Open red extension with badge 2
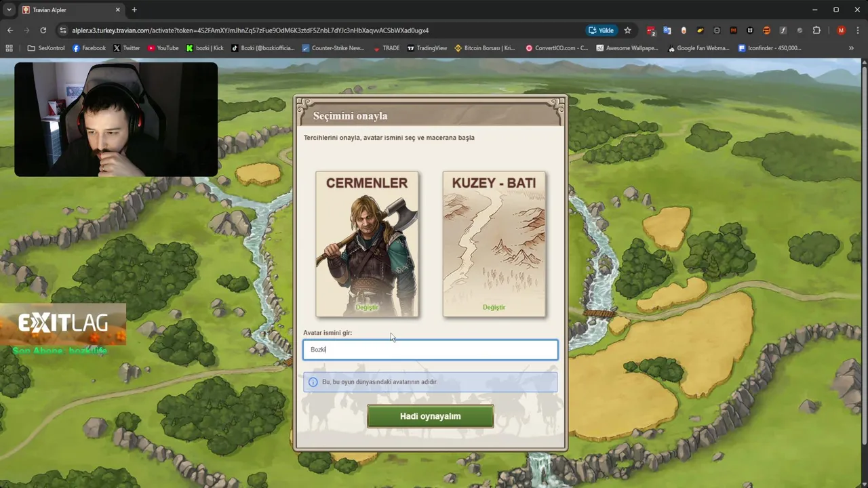The image size is (868, 488). [650, 30]
